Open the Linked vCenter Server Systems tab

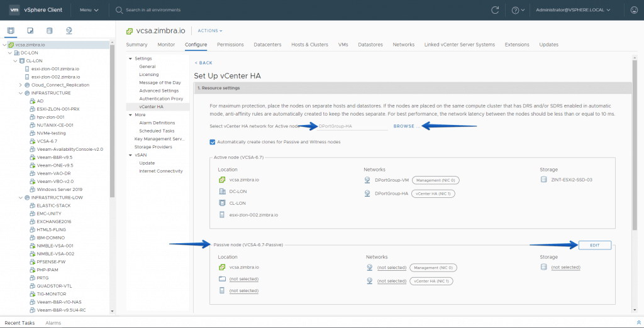pos(460,45)
